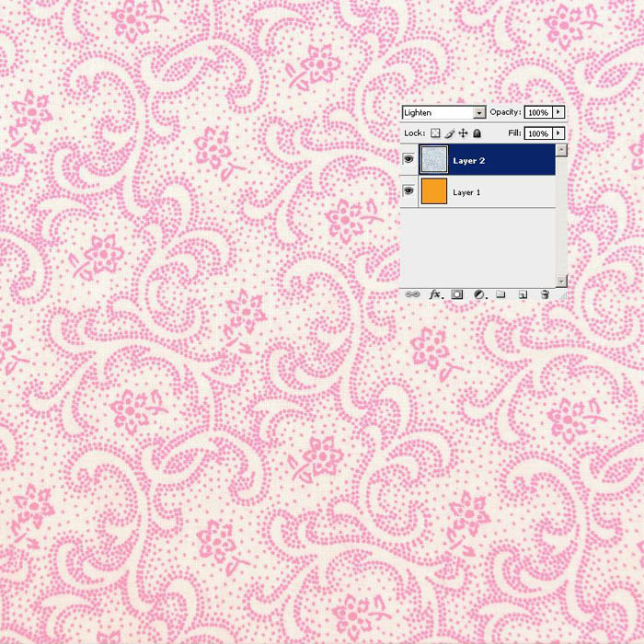Click layers panel scroll down arrow
Image resolution: width=644 pixels, height=644 pixels.
561,281
